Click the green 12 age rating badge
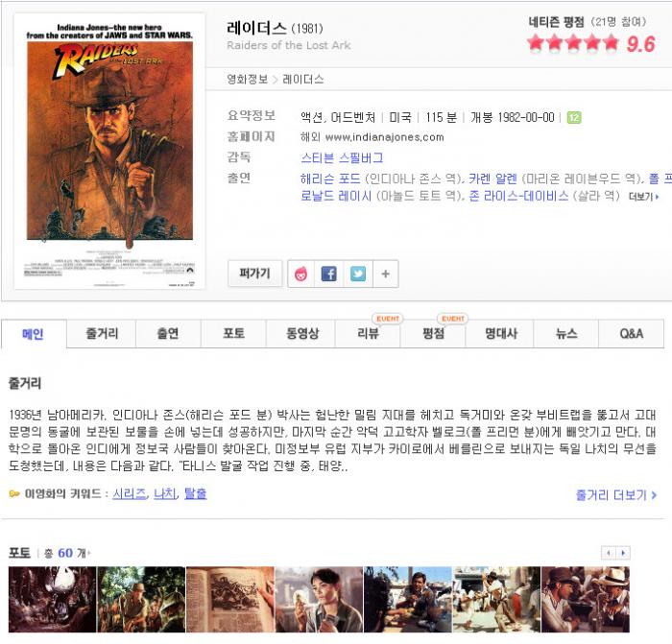The height and width of the screenshot is (644, 672). coord(574,117)
